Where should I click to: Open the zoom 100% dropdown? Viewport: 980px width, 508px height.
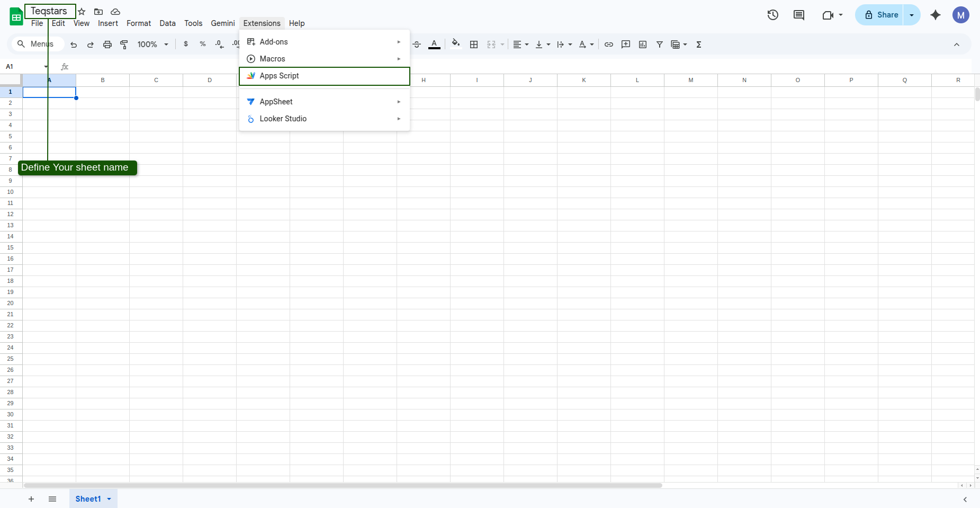pyautogui.click(x=152, y=44)
